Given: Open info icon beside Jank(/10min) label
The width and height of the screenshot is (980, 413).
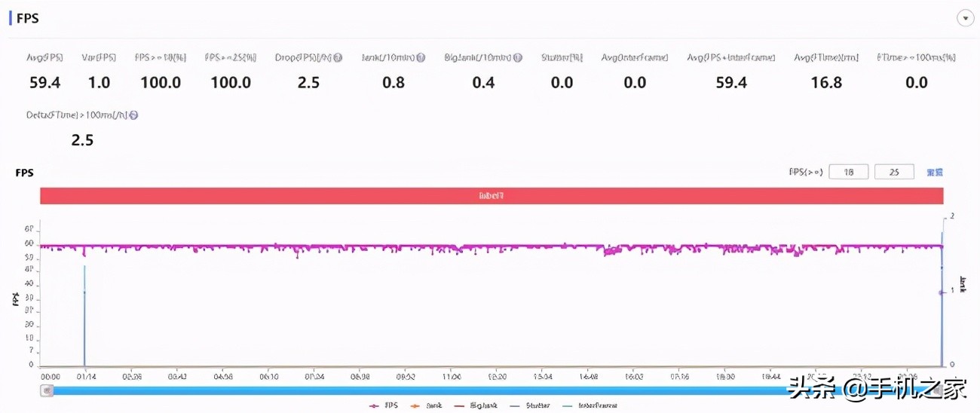Looking at the screenshot, I should [x=421, y=58].
